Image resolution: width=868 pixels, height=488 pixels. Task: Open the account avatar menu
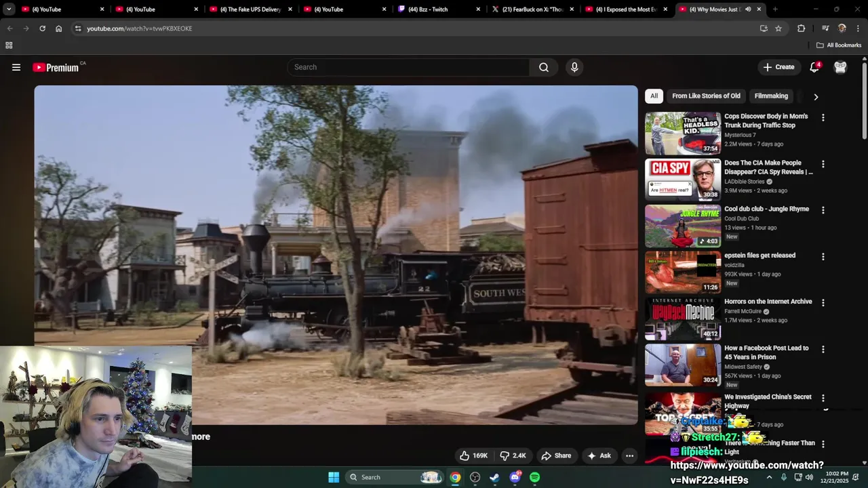click(840, 67)
